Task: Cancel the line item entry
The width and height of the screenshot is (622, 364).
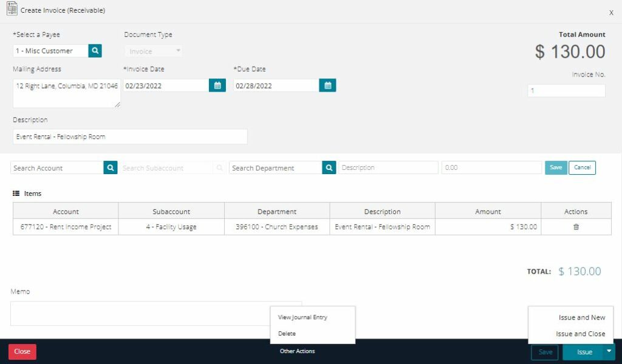Action: pos(582,167)
